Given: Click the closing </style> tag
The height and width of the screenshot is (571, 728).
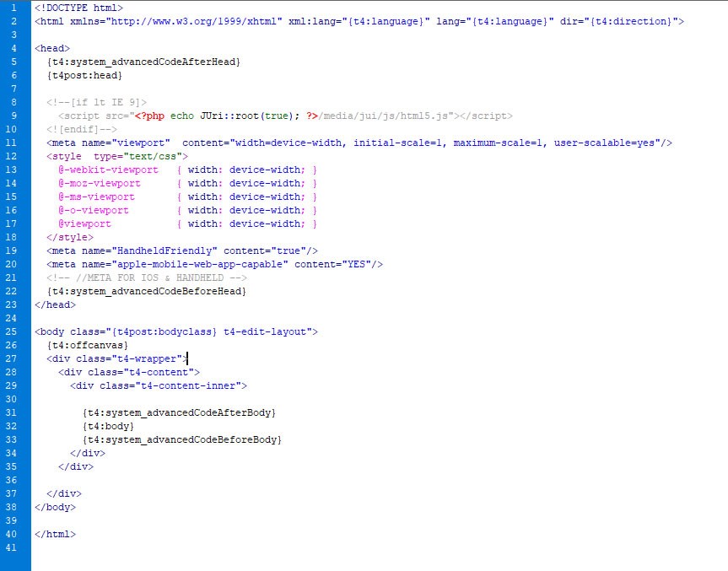Looking at the screenshot, I should [x=70, y=237].
